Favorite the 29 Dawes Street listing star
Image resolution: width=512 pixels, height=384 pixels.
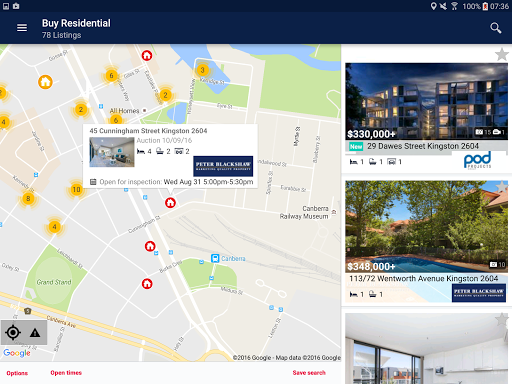click(x=502, y=54)
